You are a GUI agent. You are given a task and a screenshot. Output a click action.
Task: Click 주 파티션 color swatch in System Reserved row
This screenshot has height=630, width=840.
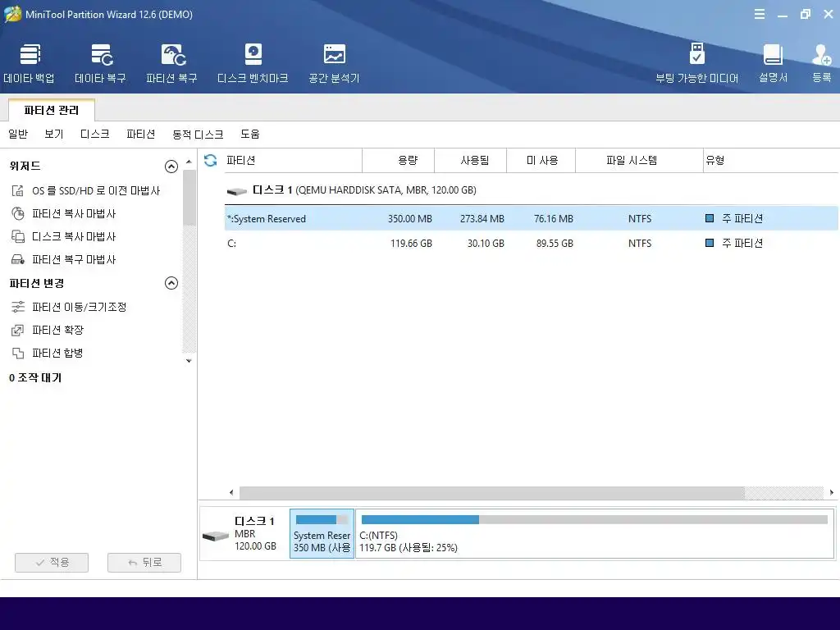click(x=710, y=218)
